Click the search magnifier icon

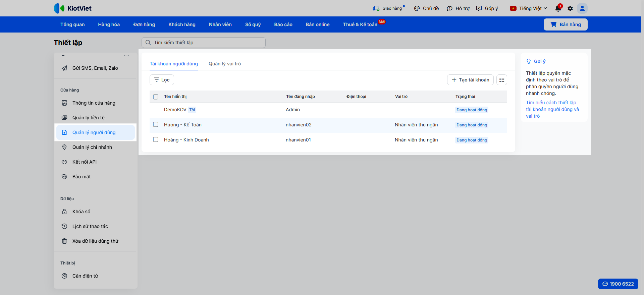click(x=148, y=43)
